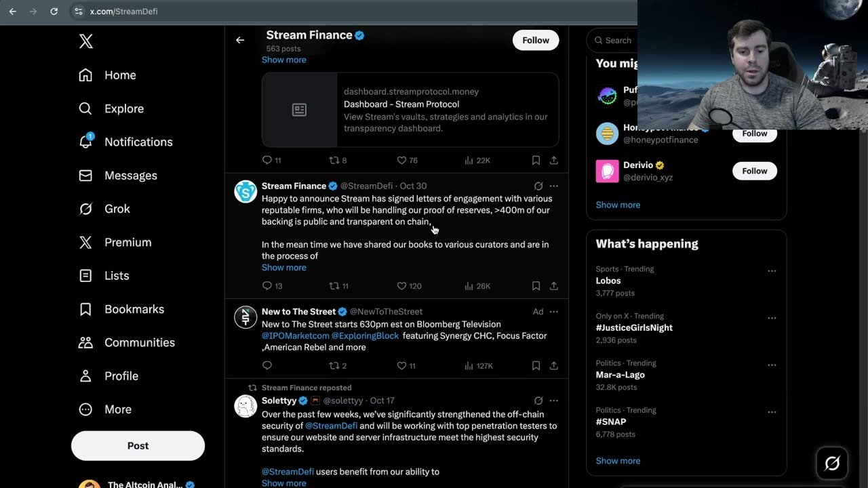This screenshot has width=868, height=488.
Task: Reply to the New to The Street ad
Action: coord(267,365)
